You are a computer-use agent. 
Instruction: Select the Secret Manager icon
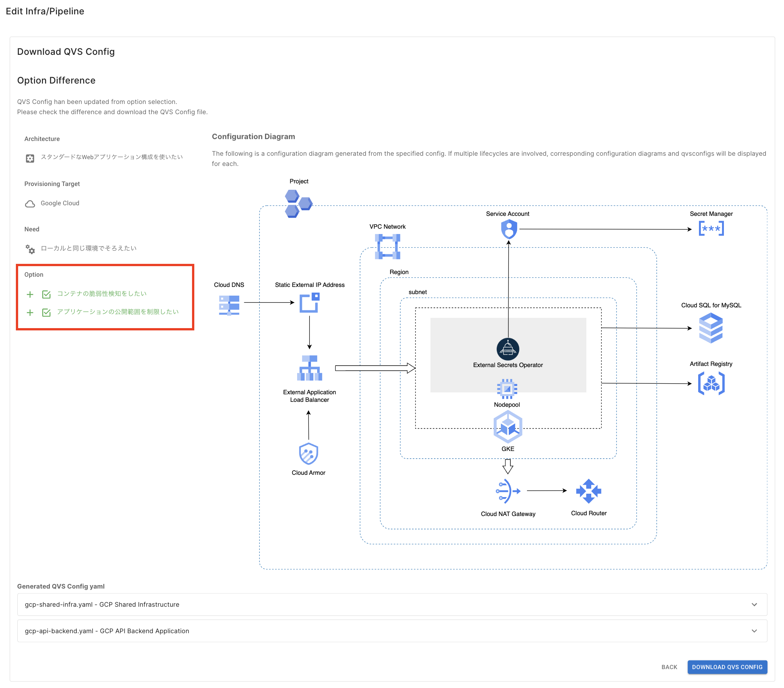pos(711,229)
